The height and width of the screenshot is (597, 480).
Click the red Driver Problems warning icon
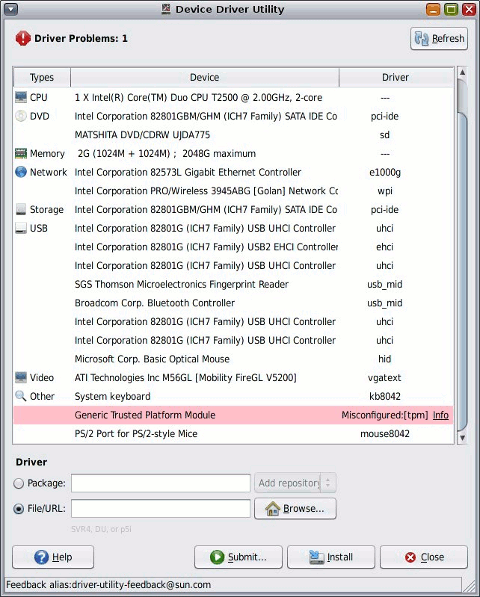tap(23, 38)
